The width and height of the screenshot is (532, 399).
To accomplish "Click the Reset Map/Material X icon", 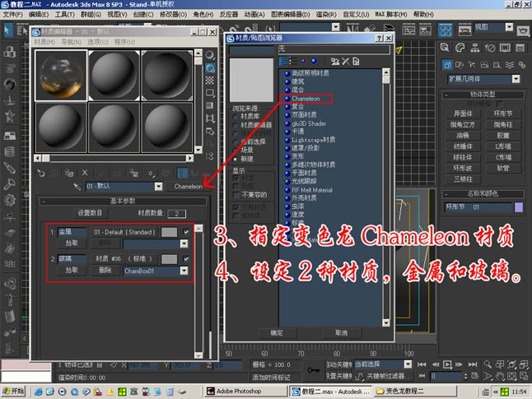I will click(x=85, y=173).
